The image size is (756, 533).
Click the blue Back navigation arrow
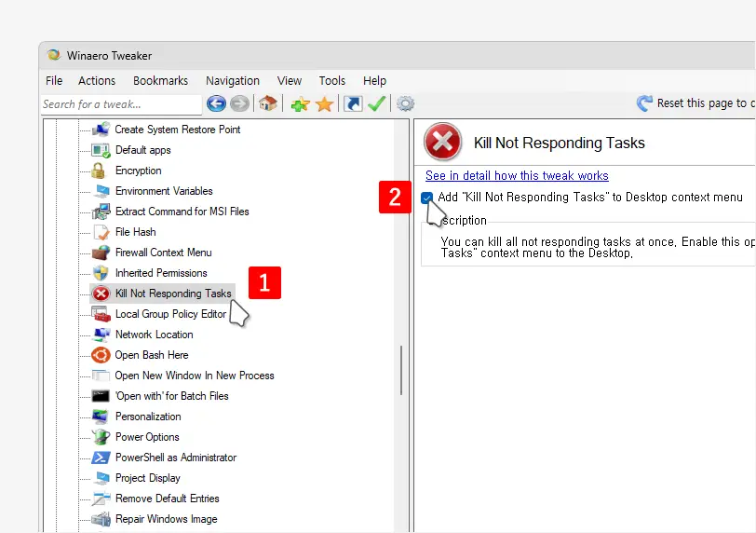tap(216, 104)
